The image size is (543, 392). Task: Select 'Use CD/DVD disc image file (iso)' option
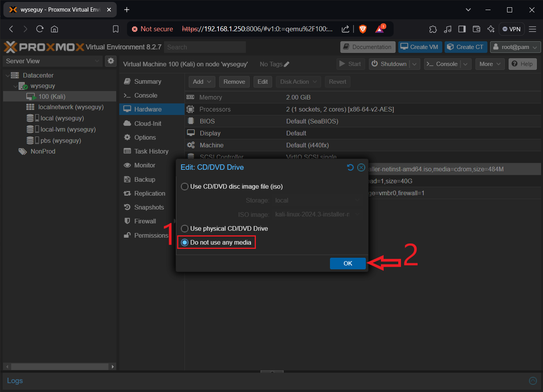click(x=184, y=186)
